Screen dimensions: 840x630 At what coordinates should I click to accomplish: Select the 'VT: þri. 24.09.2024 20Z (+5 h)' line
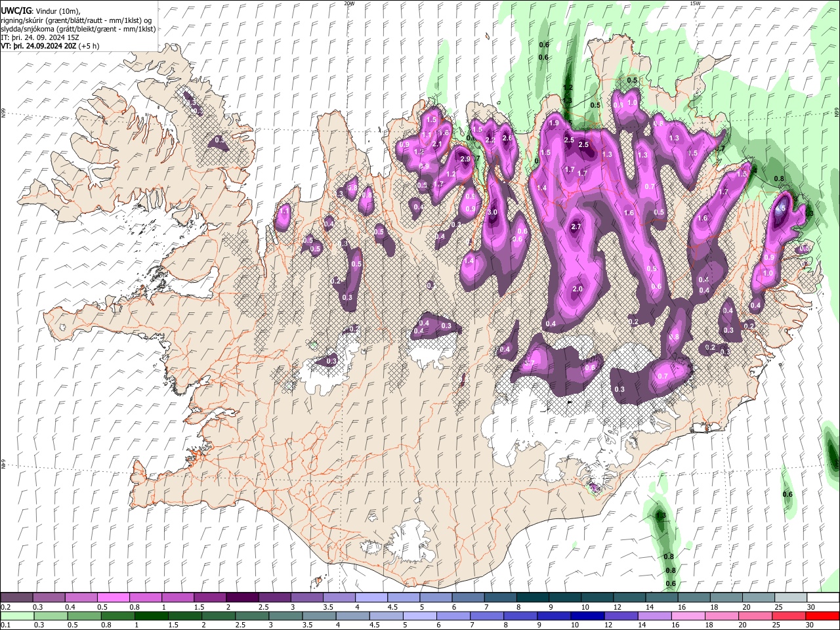[x=51, y=46]
